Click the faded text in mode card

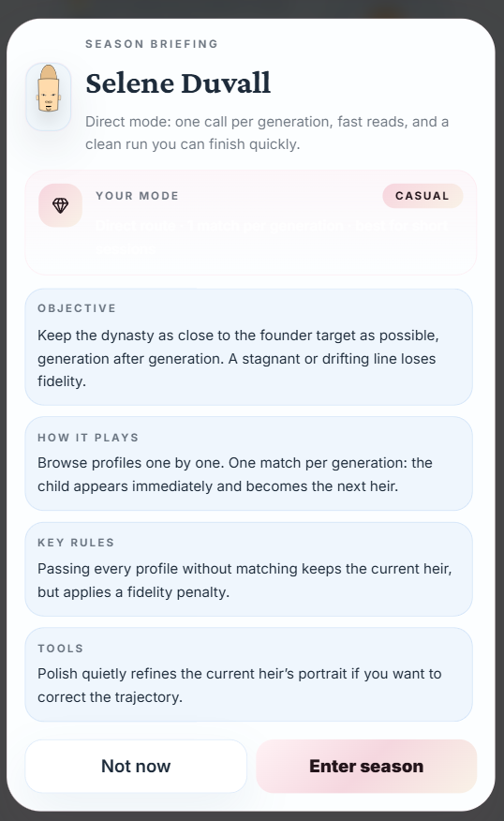click(x=273, y=237)
